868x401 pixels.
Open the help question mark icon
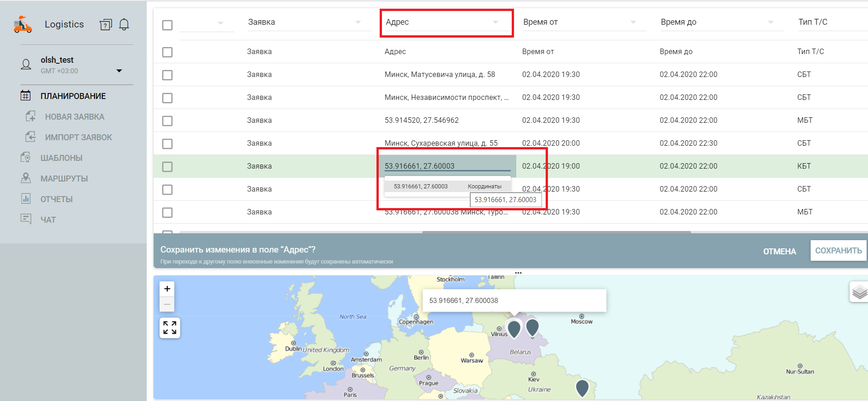[x=105, y=25]
